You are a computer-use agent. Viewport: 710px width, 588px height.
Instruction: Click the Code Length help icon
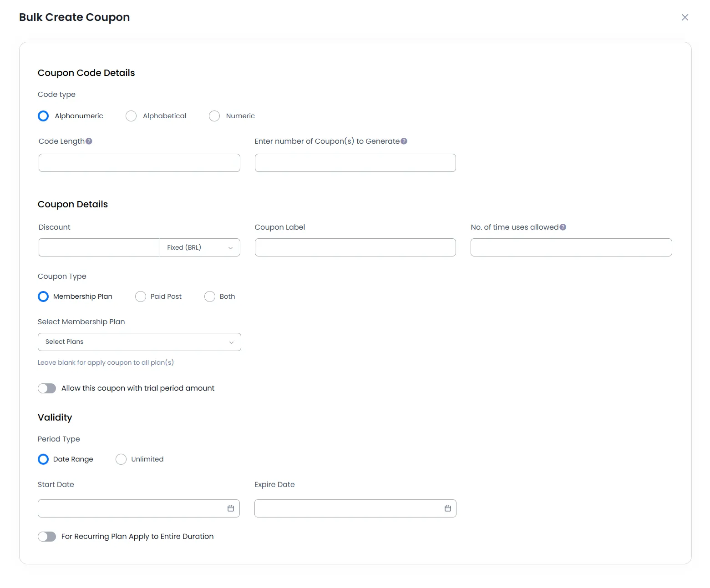point(89,141)
